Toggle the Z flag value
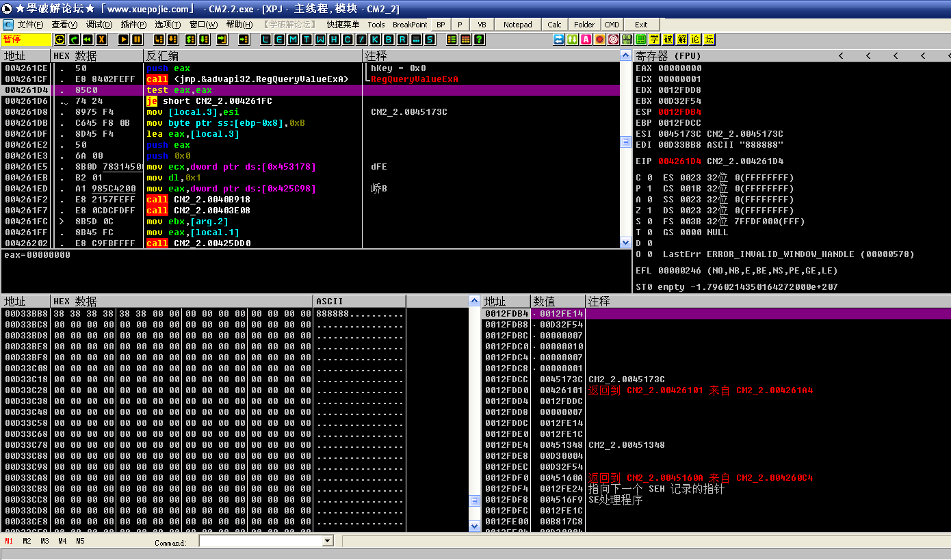 pyautogui.click(x=649, y=211)
